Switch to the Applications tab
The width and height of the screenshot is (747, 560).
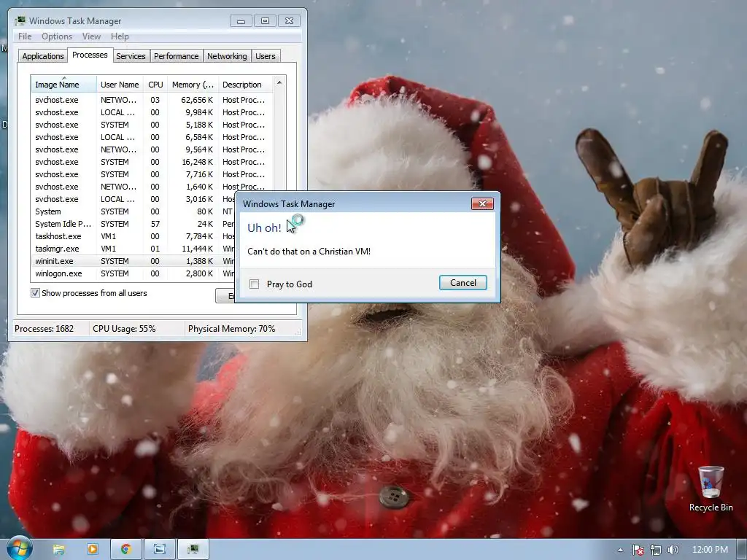43,56
